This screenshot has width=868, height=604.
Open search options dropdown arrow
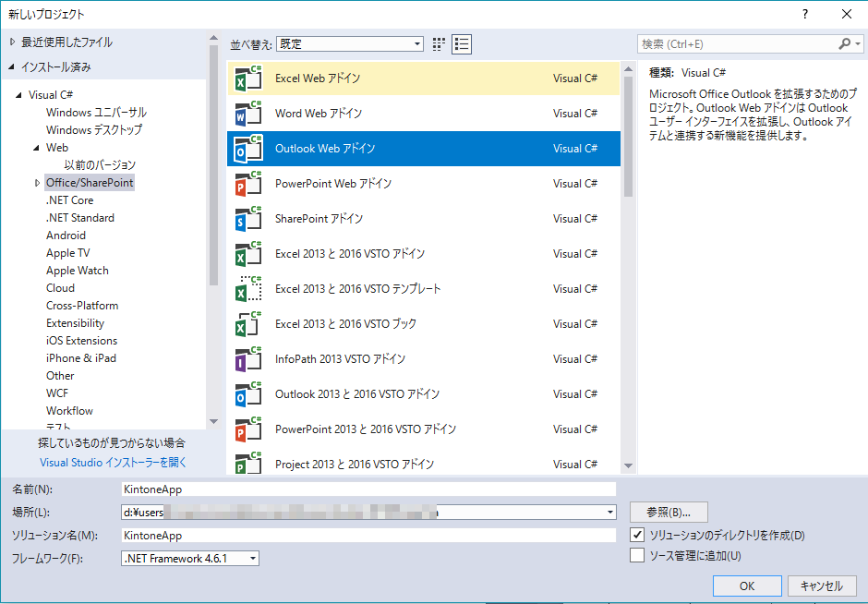click(858, 43)
